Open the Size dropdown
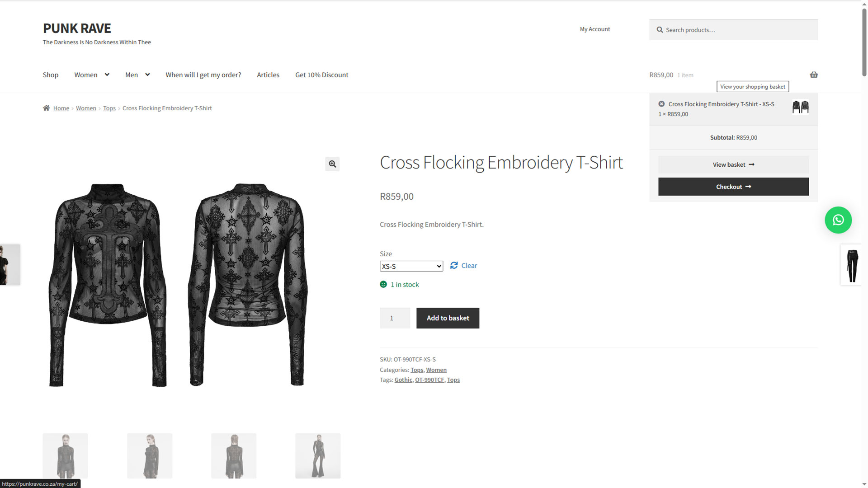Screen dimensions: 868x488 (x=411, y=266)
